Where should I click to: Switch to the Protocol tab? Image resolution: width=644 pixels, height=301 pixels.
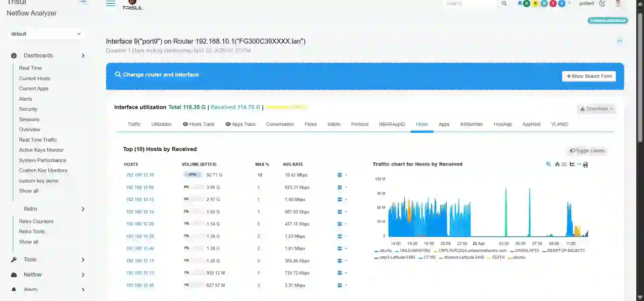(x=360, y=124)
